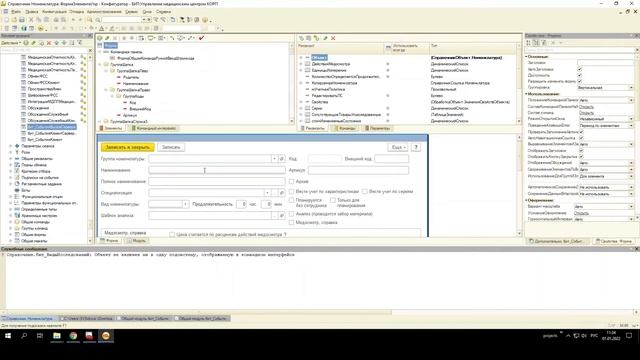640x360 pixels.
Task: Click red X delete icon in attributes panel toolbar
Action: (333, 38)
